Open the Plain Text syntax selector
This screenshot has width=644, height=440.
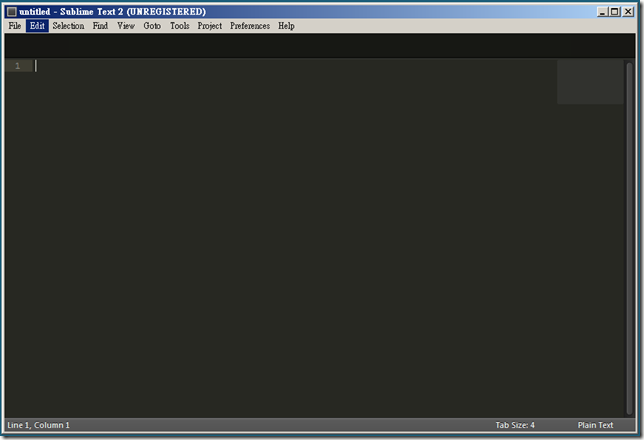pyautogui.click(x=595, y=425)
